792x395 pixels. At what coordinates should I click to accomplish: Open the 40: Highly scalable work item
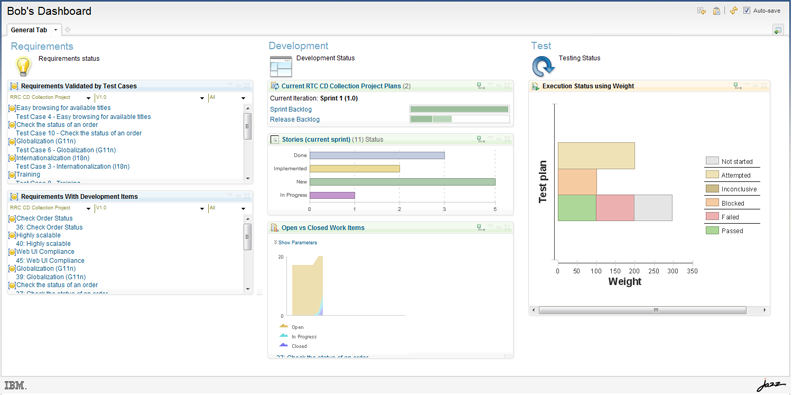[43, 243]
